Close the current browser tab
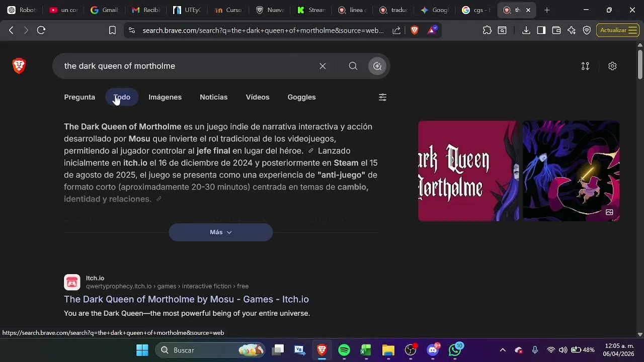 pos(528,10)
